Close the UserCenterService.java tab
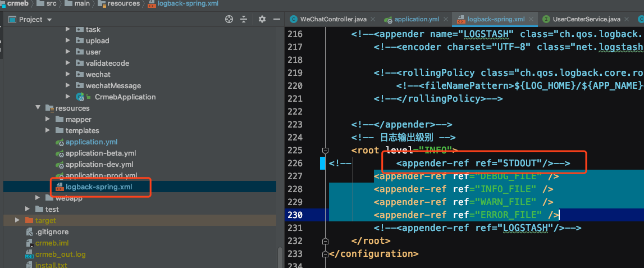 pyautogui.click(x=627, y=19)
